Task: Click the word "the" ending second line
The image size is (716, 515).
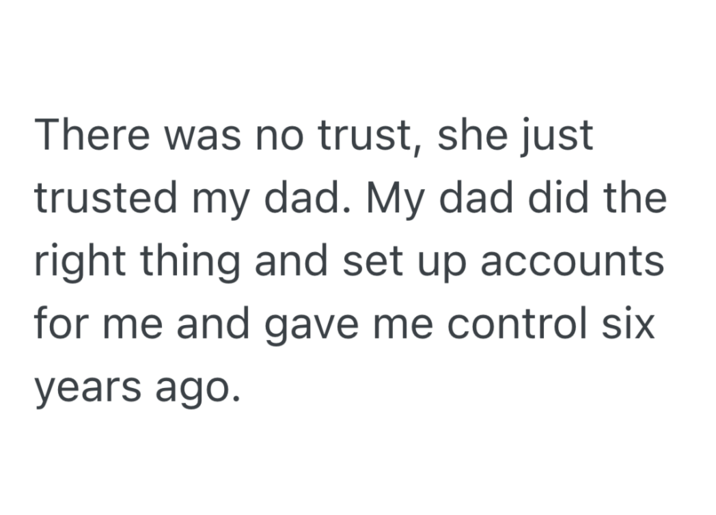Action: 637,199
